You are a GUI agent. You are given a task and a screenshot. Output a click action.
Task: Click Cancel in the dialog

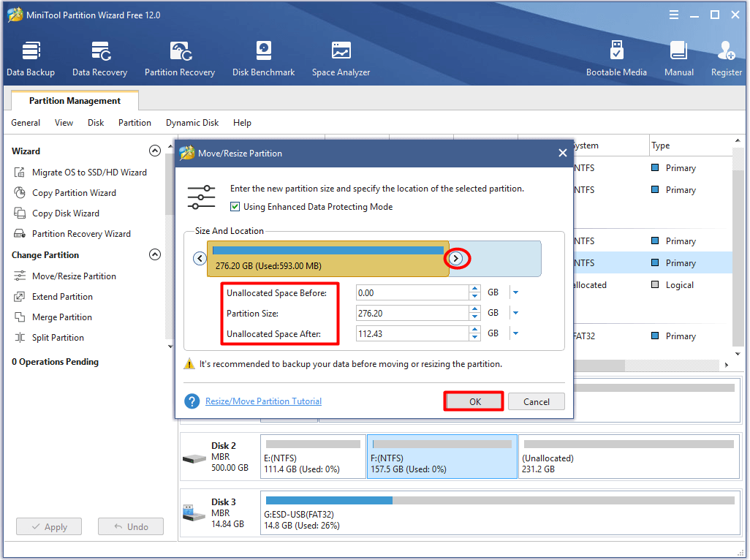[537, 401]
